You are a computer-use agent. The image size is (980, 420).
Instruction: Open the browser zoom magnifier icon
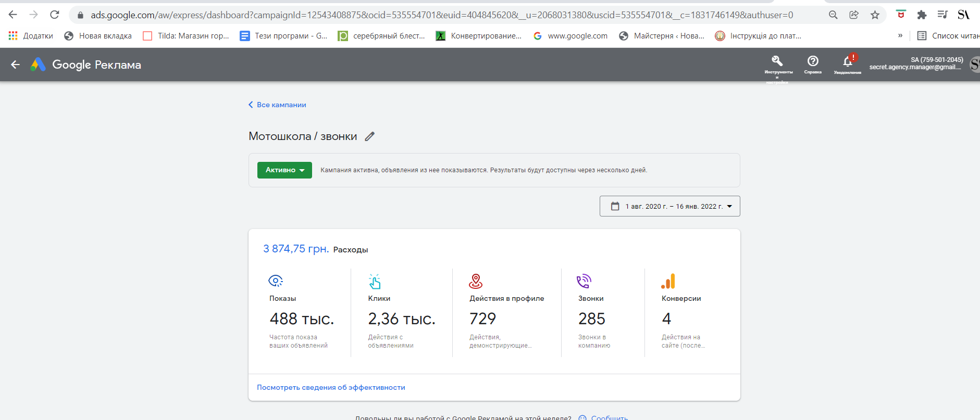pyautogui.click(x=833, y=15)
